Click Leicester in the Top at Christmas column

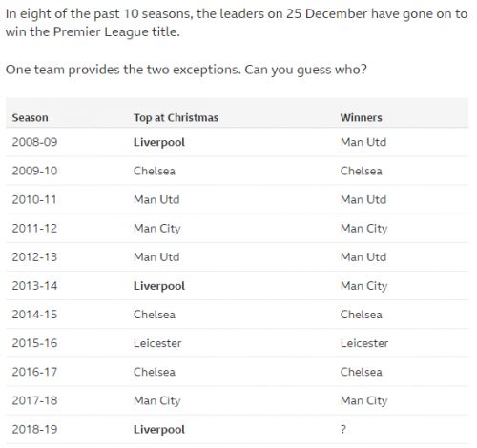pos(157,343)
